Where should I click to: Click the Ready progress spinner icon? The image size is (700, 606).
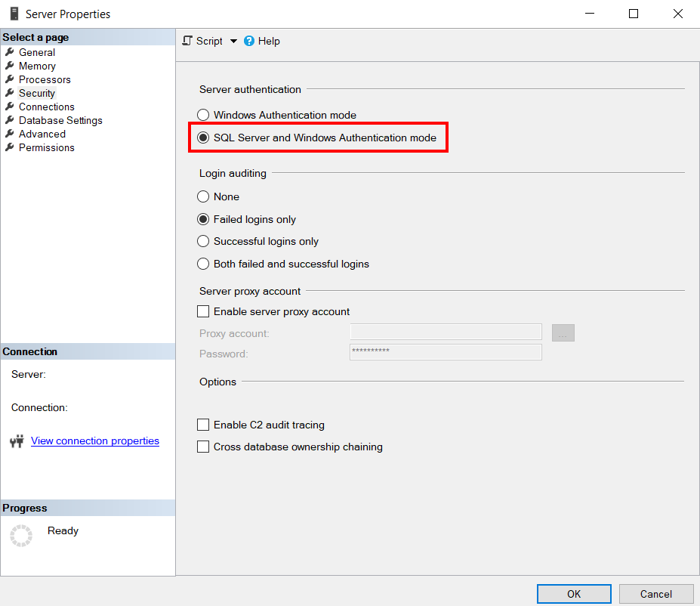point(21,536)
